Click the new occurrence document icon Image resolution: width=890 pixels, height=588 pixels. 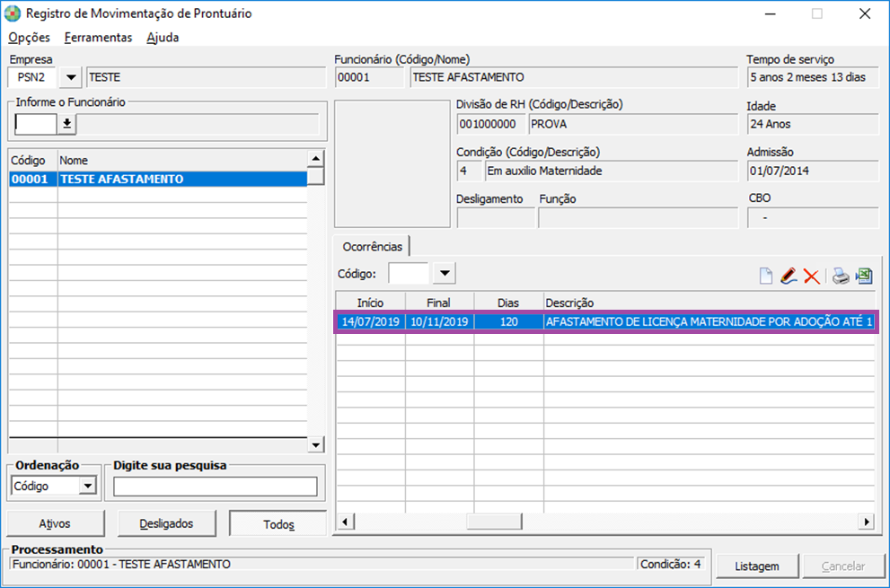coord(766,276)
